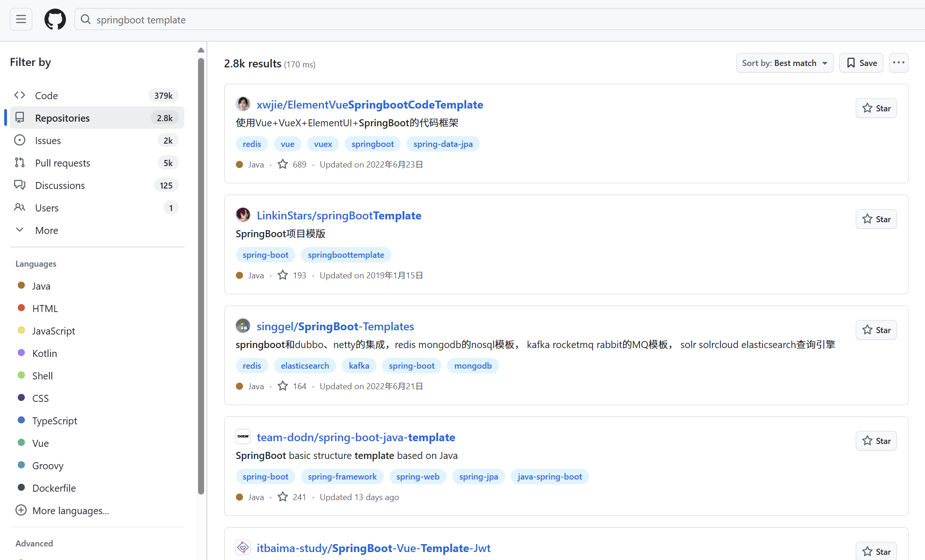The image size is (925, 560).
Task: Open singgel/SpringBoot-Templates repository
Action: (x=335, y=326)
